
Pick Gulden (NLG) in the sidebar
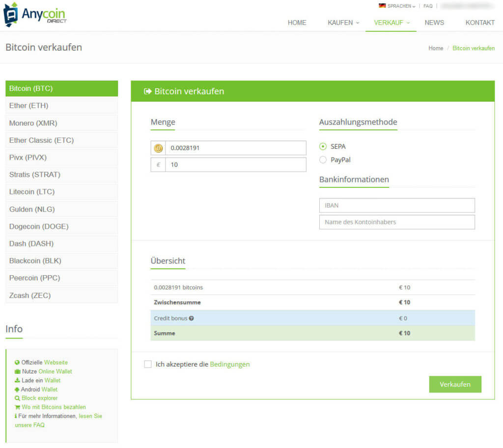point(61,209)
